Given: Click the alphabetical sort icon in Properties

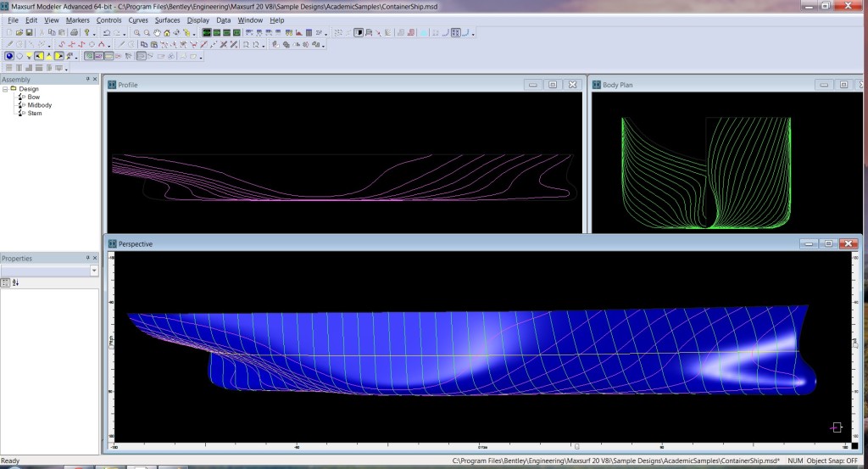Looking at the screenshot, I should [15, 282].
